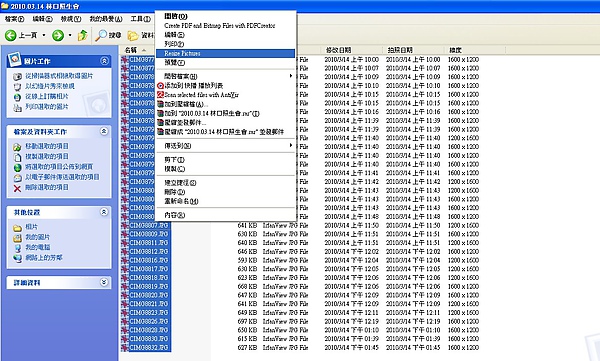Viewport: 600px width, 361px height.
Task: Select file CIM08828.JPG
Action: tap(149, 330)
